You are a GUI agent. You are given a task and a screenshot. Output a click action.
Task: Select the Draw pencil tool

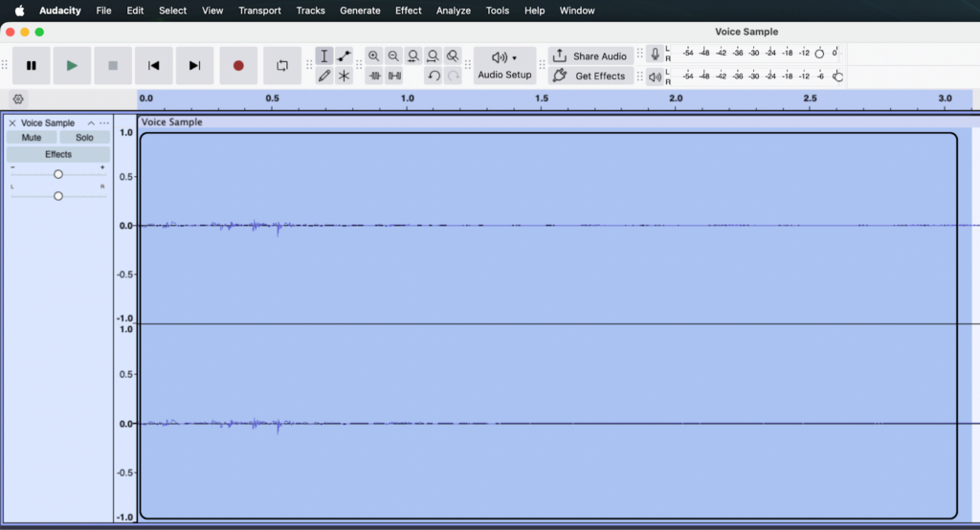(324, 76)
